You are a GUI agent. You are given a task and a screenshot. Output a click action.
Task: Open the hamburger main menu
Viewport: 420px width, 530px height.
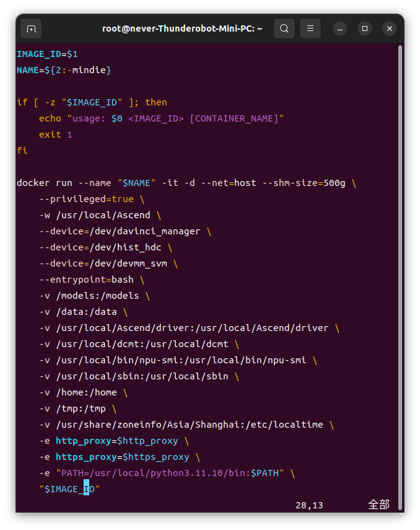[x=310, y=29]
